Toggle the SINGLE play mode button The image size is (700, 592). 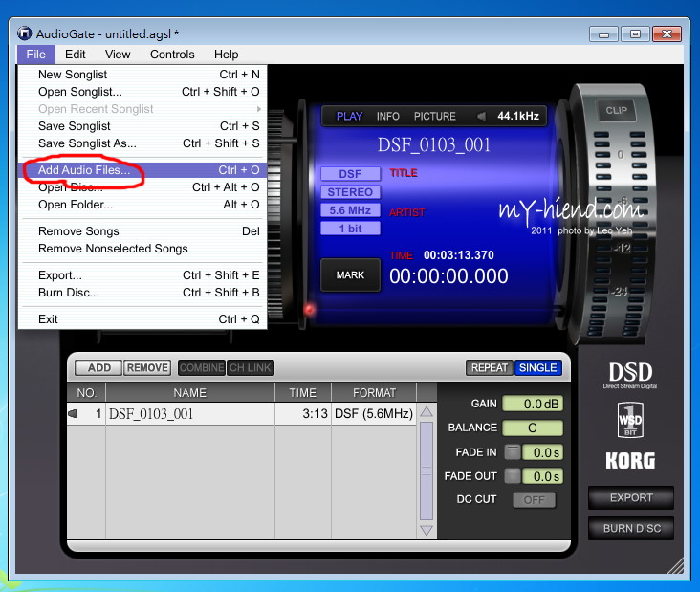coord(538,368)
